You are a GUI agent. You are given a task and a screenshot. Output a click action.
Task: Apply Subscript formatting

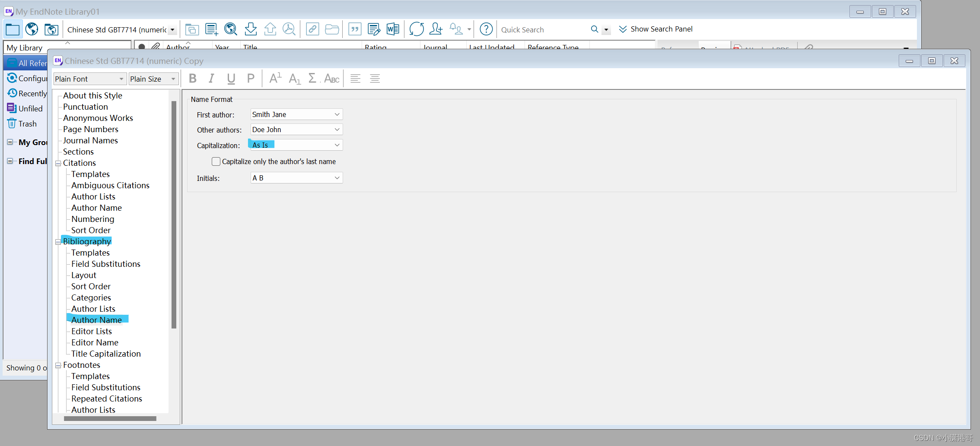295,79
